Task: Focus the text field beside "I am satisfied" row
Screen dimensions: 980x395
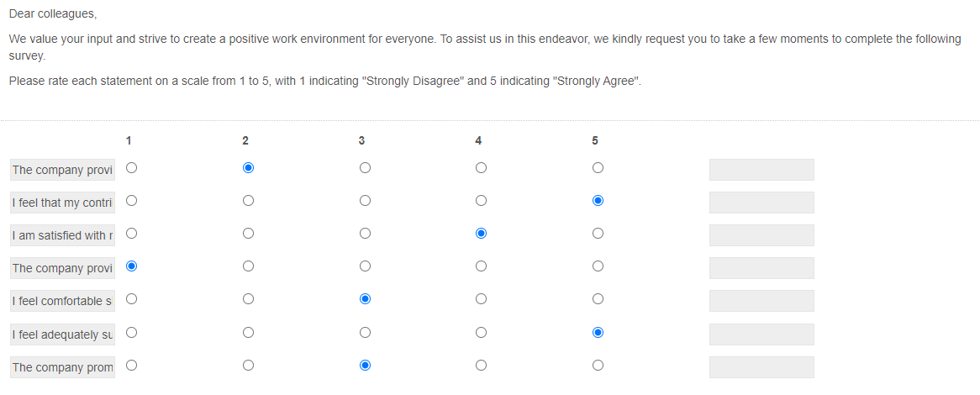Action: click(x=761, y=235)
